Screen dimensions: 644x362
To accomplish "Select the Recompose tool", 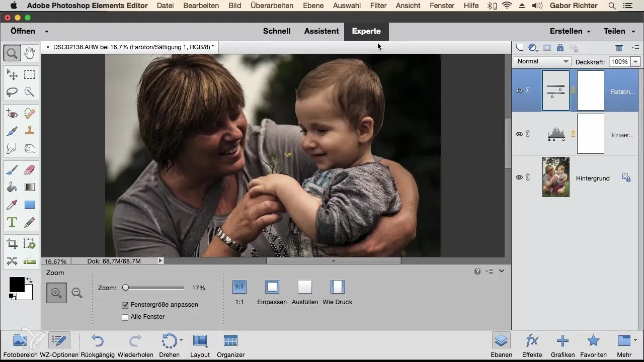I will coord(29,244).
